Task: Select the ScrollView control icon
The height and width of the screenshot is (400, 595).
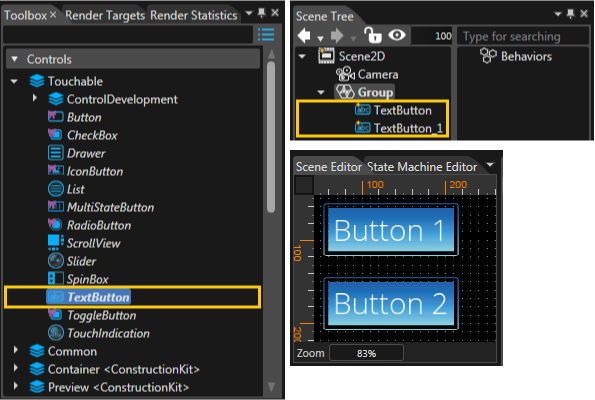Action: click(x=55, y=243)
